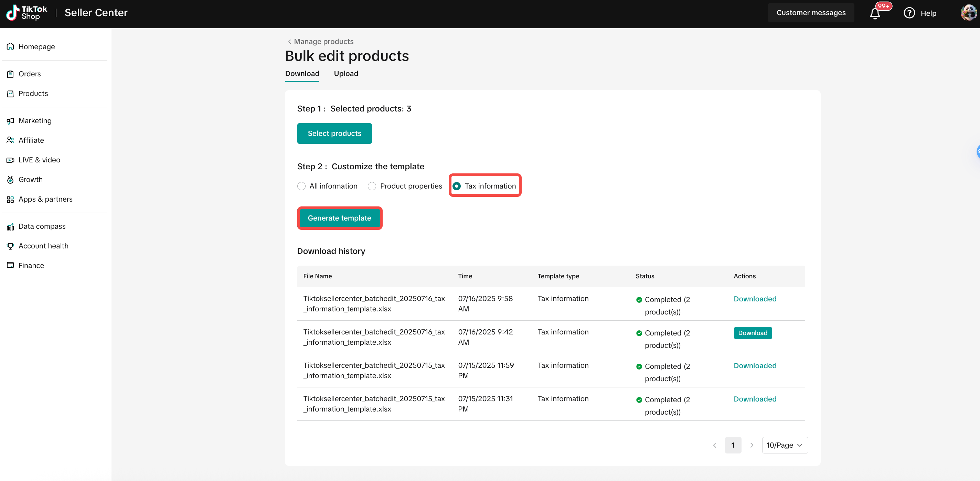Viewport: 980px width, 481px height.
Task: Open the 10/Page dropdown
Action: 785,445
